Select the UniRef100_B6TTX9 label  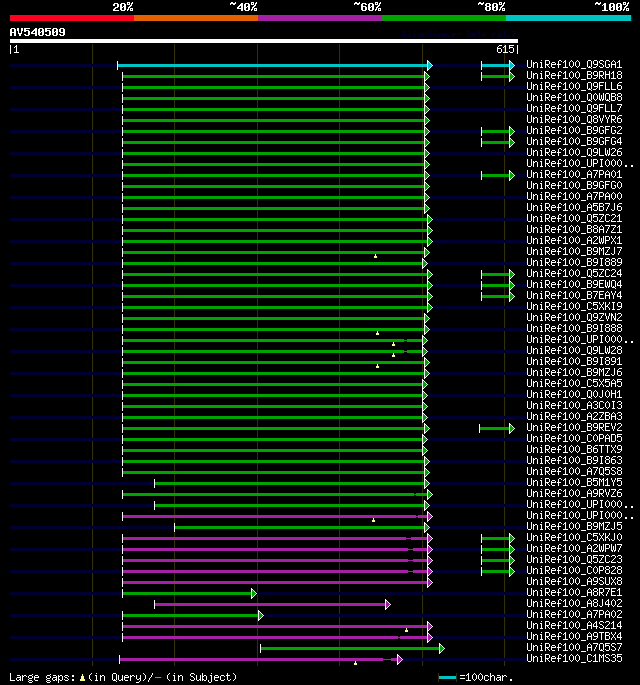[574, 450]
